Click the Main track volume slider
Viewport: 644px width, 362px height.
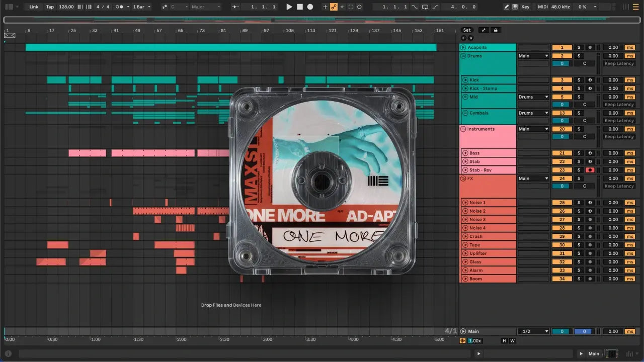coord(561,331)
